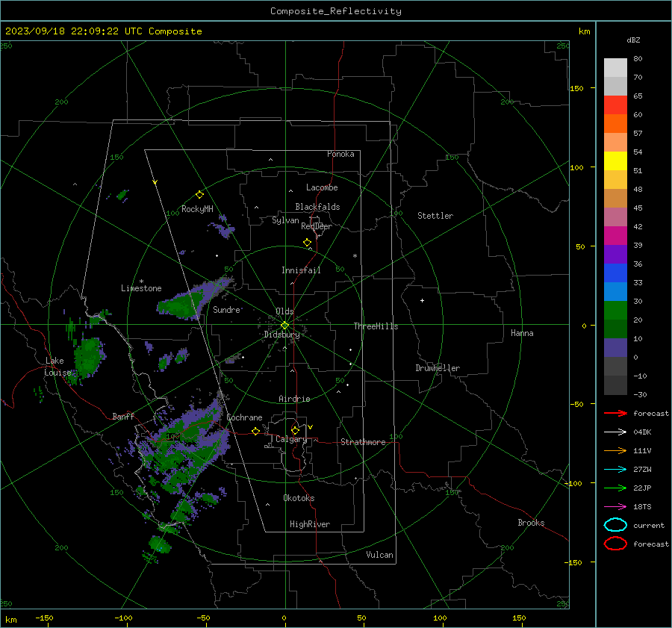
Task: Click the Sylvan label
Action: coord(285,220)
